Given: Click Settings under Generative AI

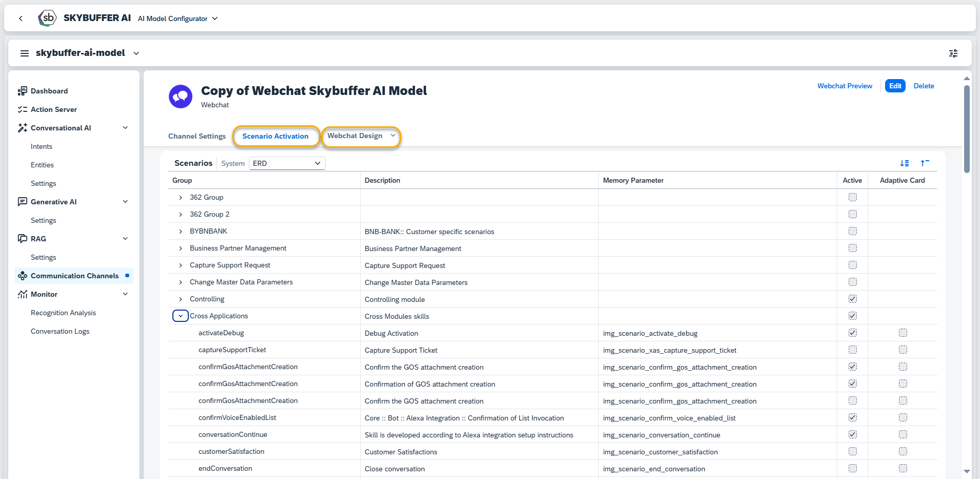Looking at the screenshot, I should 44,220.
